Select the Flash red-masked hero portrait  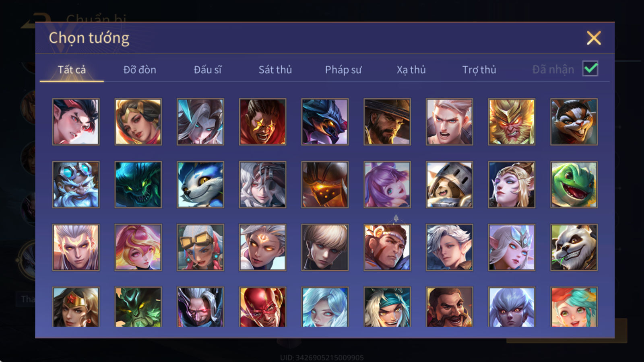coord(263,306)
